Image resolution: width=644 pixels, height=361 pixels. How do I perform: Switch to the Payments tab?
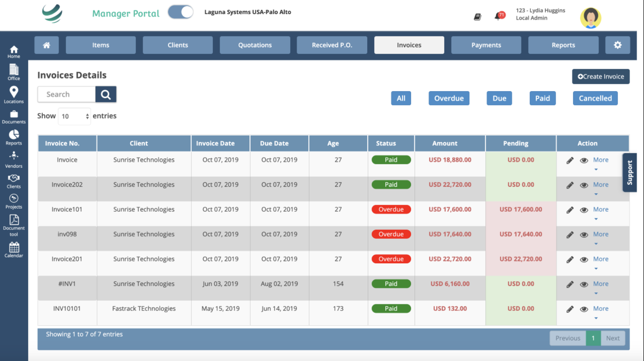tap(486, 45)
